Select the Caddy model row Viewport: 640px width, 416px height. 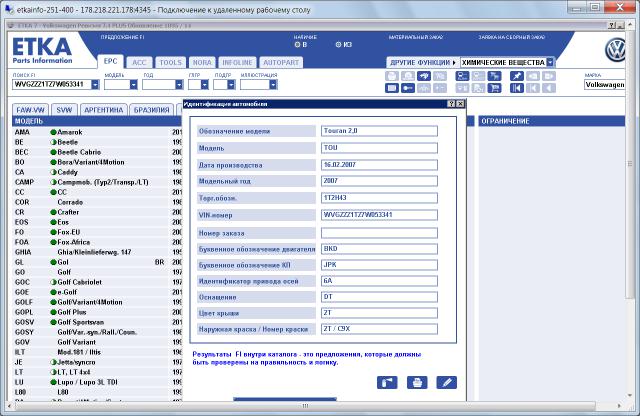[97, 172]
